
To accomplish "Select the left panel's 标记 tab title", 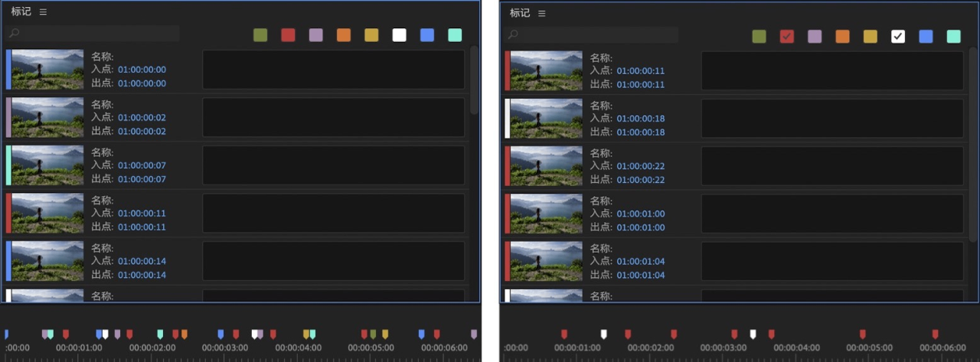I will click(x=21, y=12).
